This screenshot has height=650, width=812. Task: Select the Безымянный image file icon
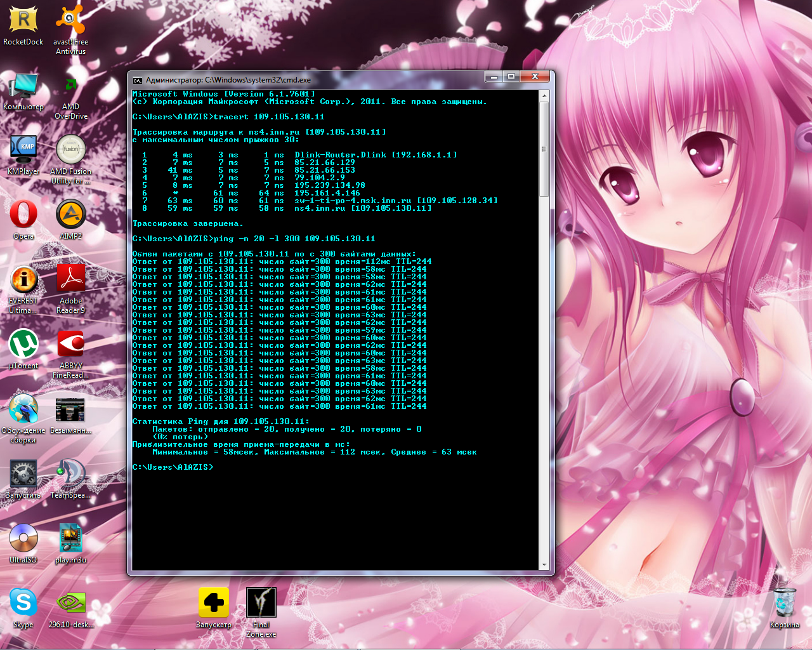[70, 415]
